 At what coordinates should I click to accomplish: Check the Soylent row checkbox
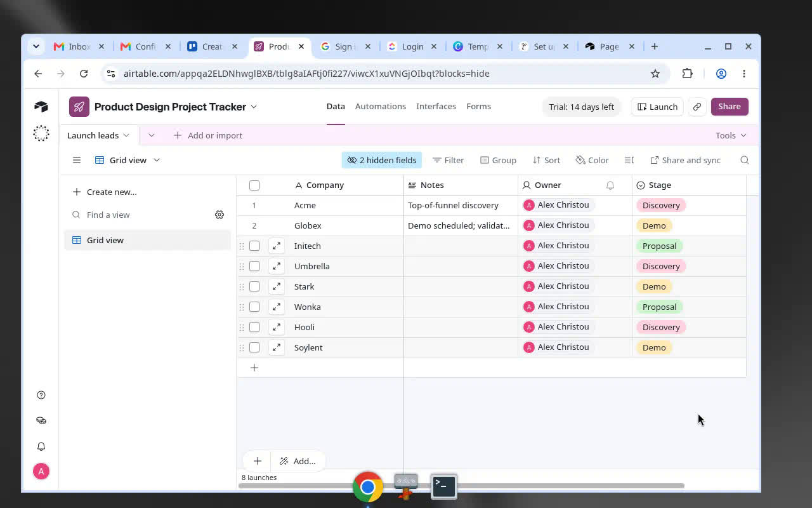click(254, 347)
